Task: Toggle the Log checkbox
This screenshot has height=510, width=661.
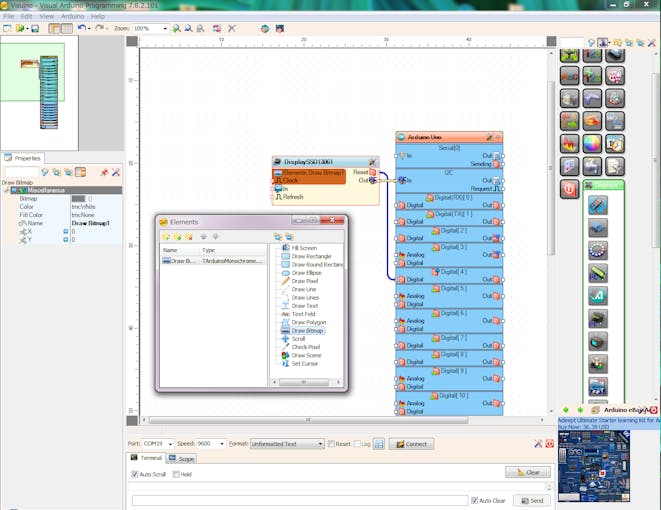Action: click(357, 444)
